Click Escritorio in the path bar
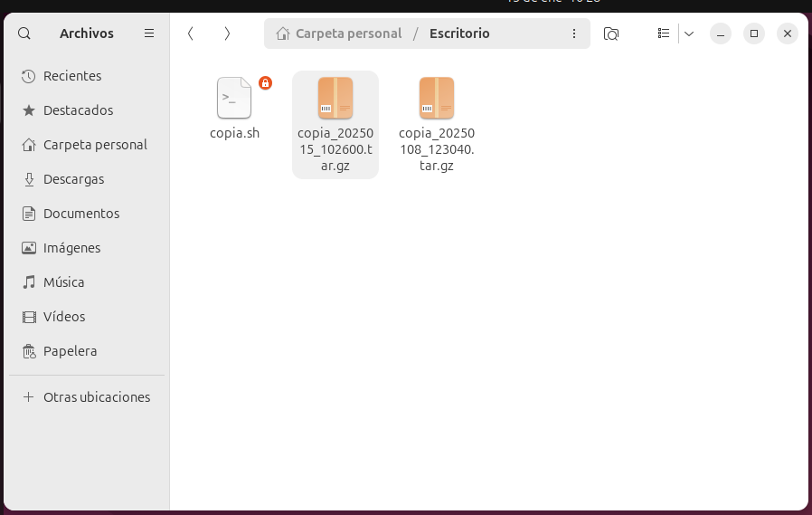 459,33
